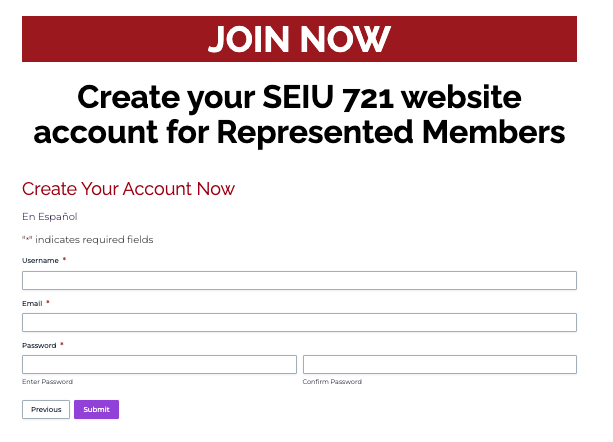Click the 'Confirm Password' caption text
Viewport: 613px width, 442px height.
pos(332,382)
